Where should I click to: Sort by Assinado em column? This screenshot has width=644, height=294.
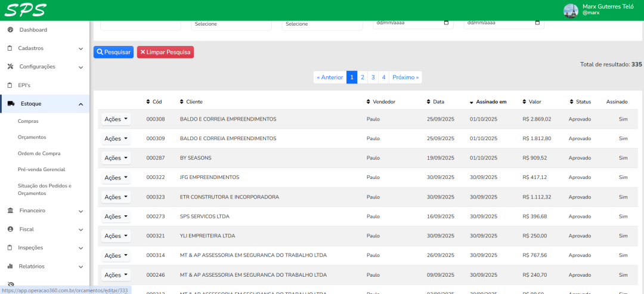coord(487,102)
